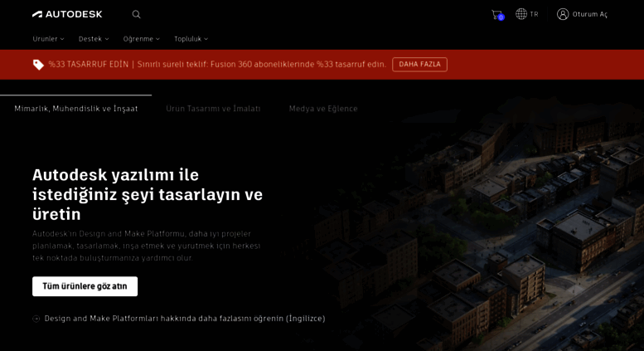Click the Oturum Aç sign-in link
This screenshot has width=644, height=351.
pyautogui.click(x=590, y=14)
